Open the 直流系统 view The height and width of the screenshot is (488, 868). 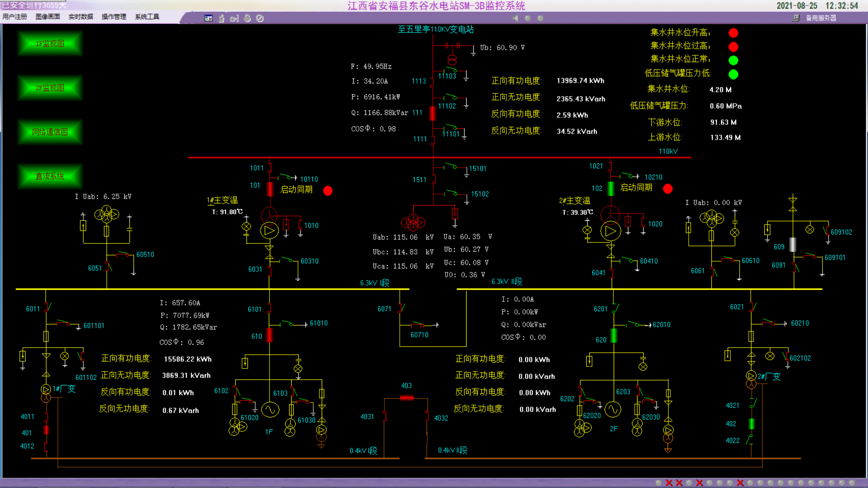pos(50,176)
